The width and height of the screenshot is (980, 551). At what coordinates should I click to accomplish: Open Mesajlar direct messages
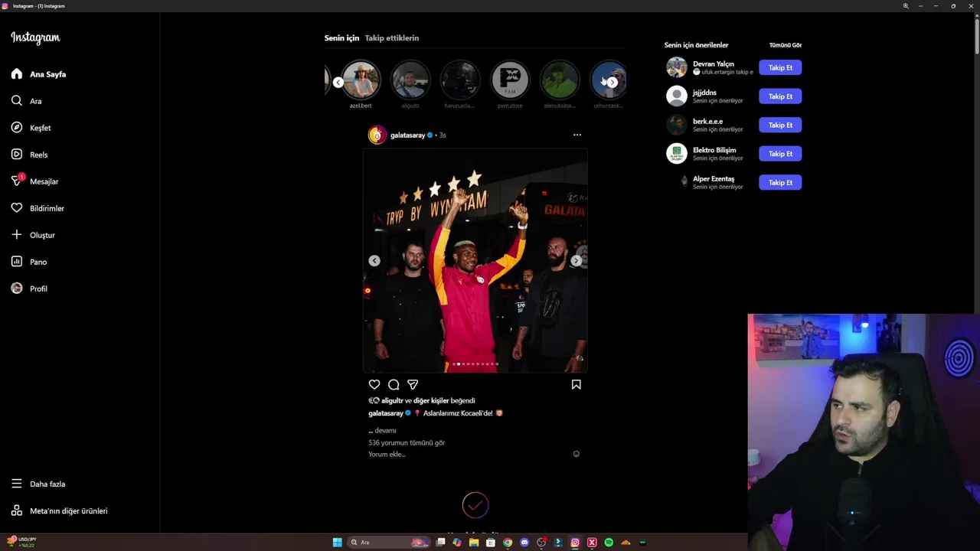pyautogui.click(x=34, y=181)
